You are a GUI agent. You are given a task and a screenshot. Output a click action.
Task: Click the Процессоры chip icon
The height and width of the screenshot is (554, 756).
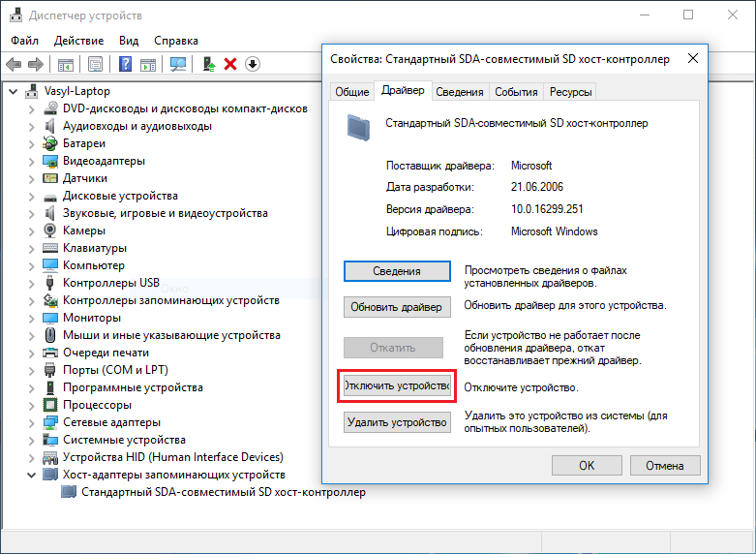tap(50, 405)
